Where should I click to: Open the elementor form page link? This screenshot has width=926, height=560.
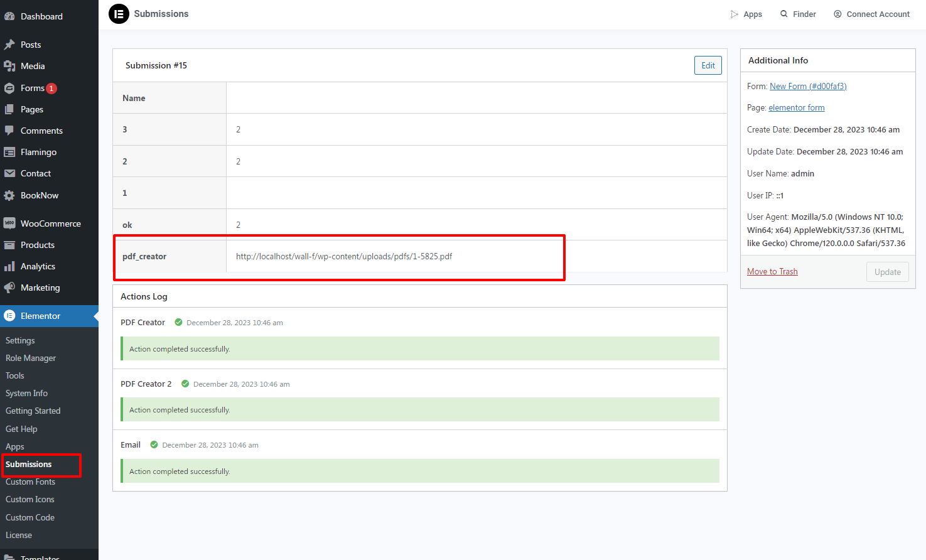click(797, 107)
